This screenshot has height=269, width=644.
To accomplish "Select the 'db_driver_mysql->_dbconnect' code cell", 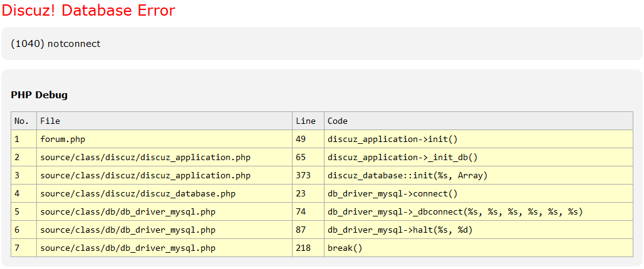I will click(x=479, y=211).
